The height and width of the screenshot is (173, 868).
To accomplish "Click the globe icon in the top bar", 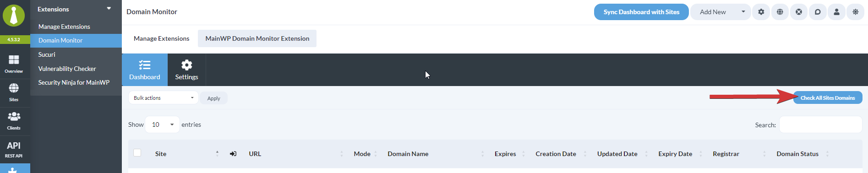I will pos(780,12).
